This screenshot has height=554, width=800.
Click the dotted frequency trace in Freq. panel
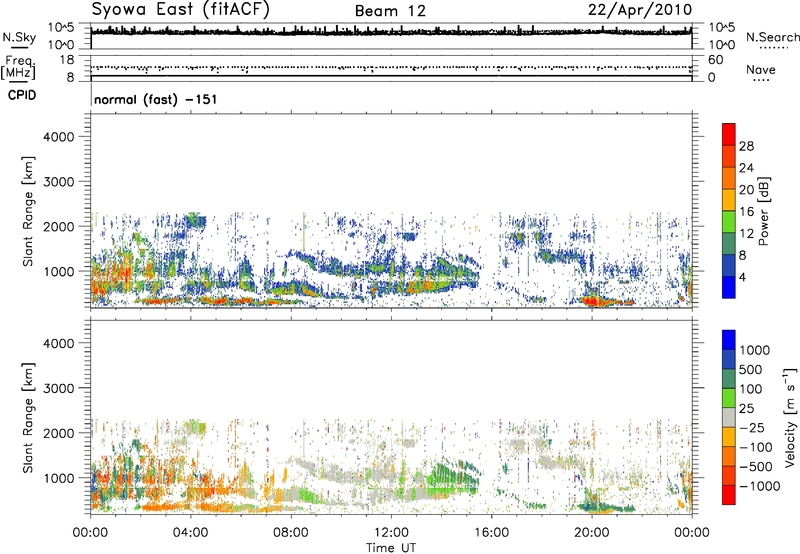391,68
